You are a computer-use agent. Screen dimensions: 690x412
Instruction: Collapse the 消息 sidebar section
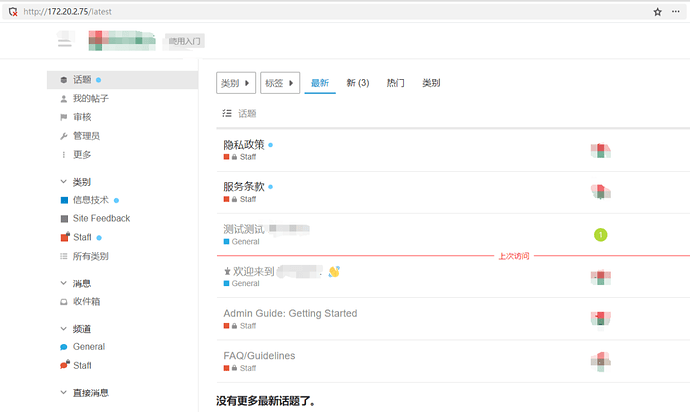point(76,283)
